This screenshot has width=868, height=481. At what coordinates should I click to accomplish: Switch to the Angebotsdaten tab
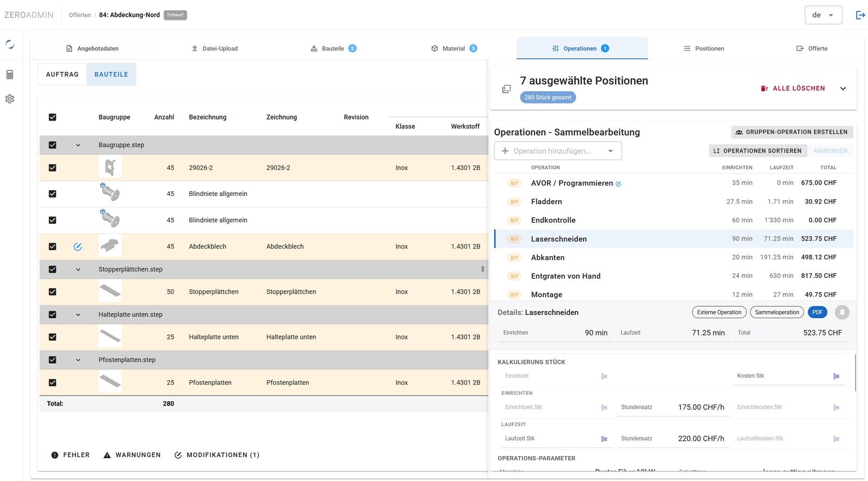pyautogui.click(x=92, y=48)
